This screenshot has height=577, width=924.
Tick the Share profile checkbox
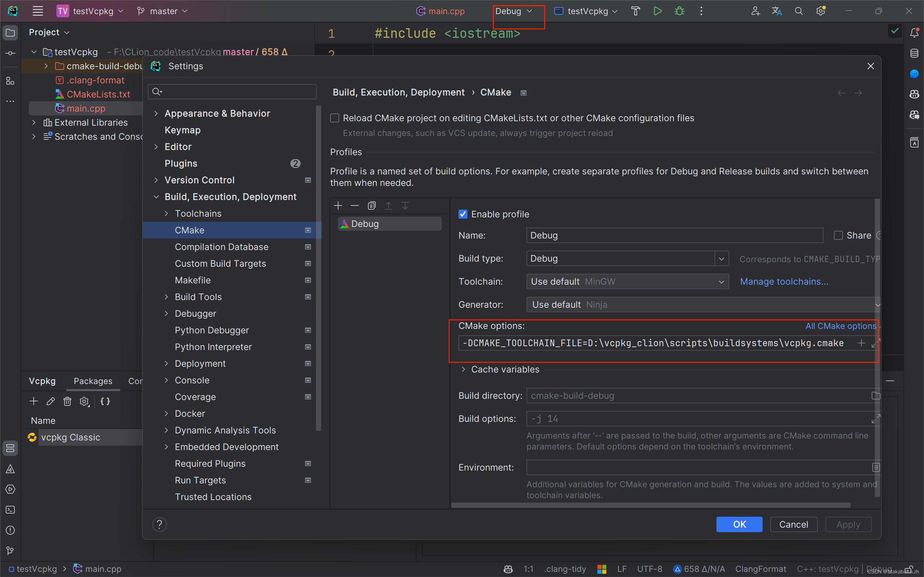click(838, 236)
